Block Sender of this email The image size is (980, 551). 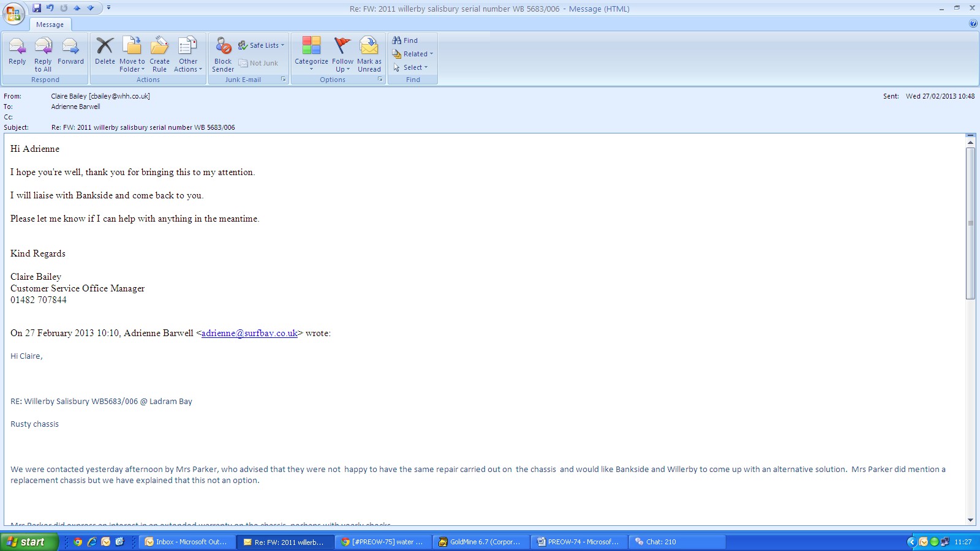[223, 54]
